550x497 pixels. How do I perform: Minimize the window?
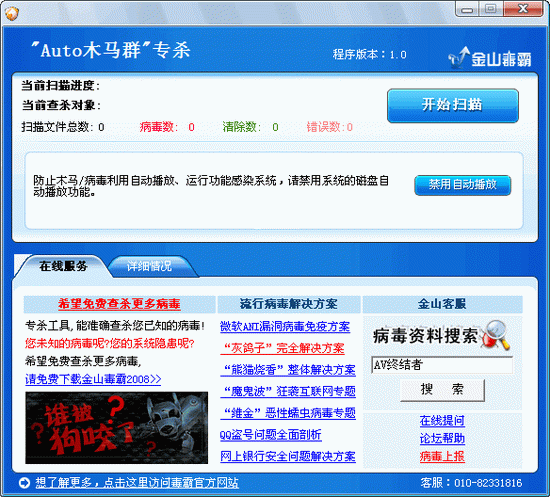point(467,9)
